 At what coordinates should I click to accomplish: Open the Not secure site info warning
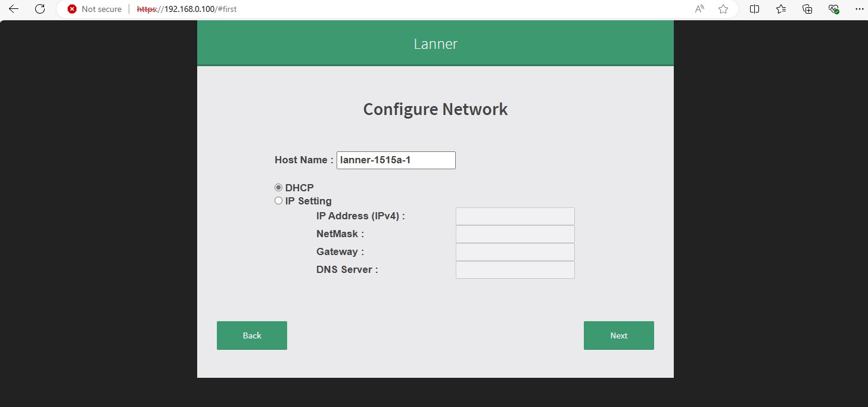(95, 9)
